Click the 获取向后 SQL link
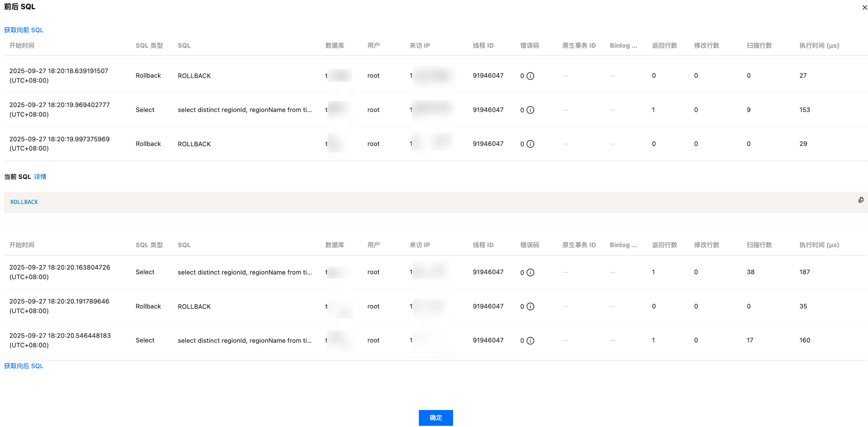Screen dimensions: 868x427 point(24,366)
